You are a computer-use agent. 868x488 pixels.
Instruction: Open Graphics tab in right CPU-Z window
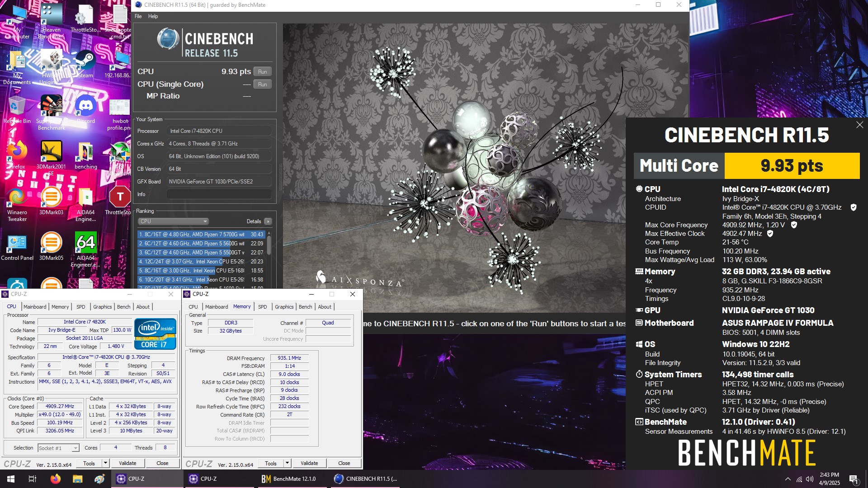click(x=284, y=307)
